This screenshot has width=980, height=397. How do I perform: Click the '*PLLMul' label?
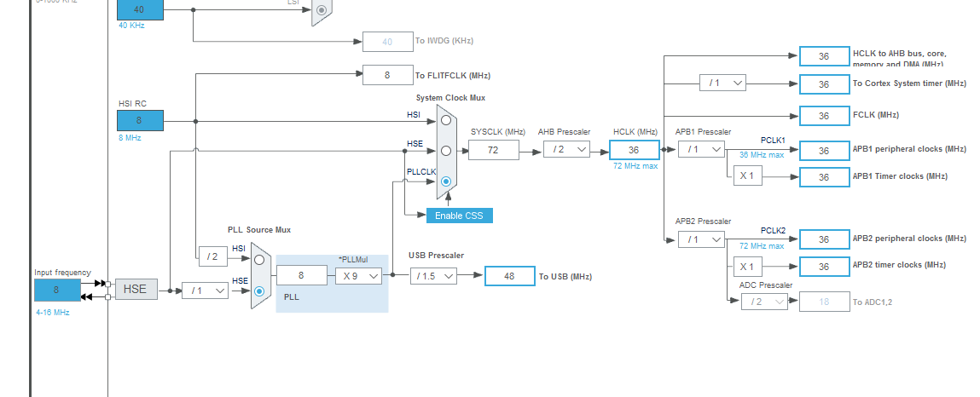[x=353, y=260]
